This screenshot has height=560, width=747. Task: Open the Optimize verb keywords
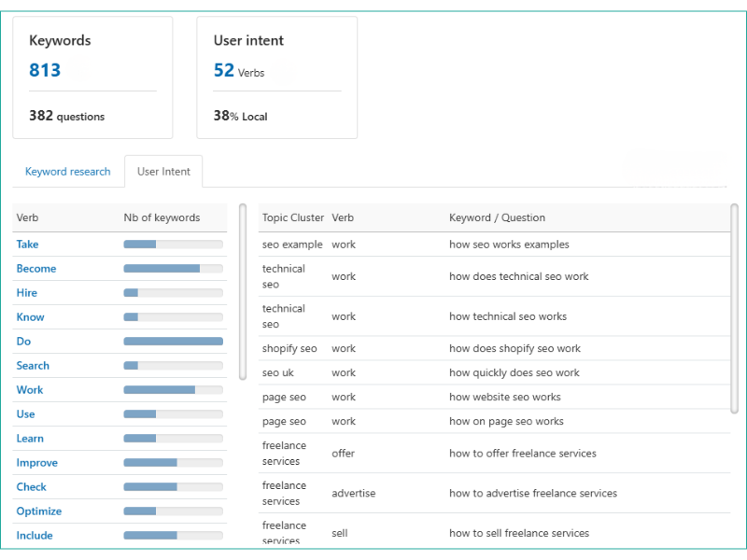click(38, 511)
